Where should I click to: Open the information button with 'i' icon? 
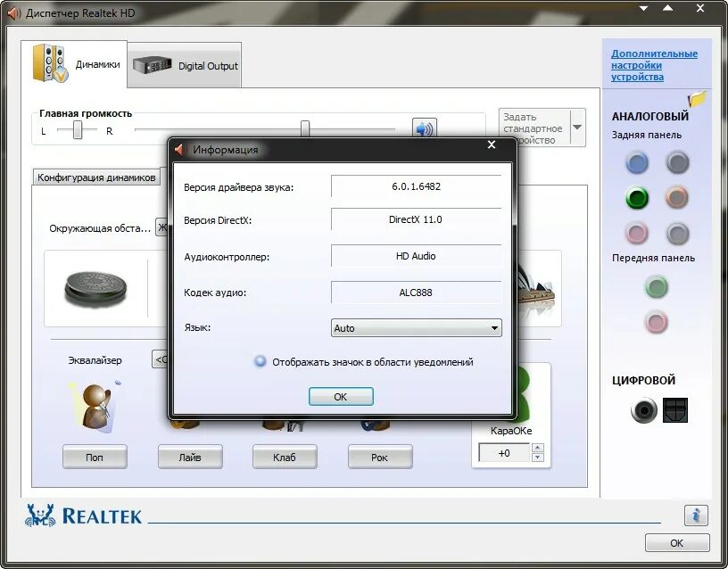click(696, 515)
